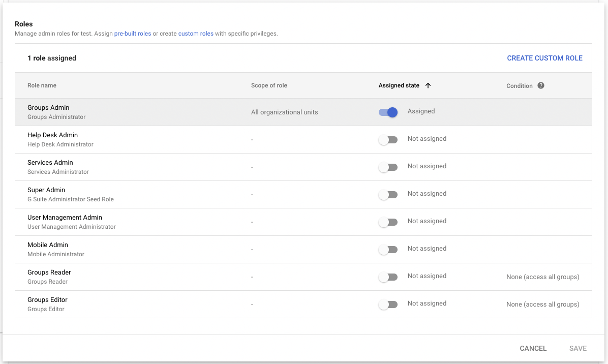The width and height of the screenshot is (608, 364).
Task: Click the Assigned state sort arrow icon
Action: (x=428, y=86)
